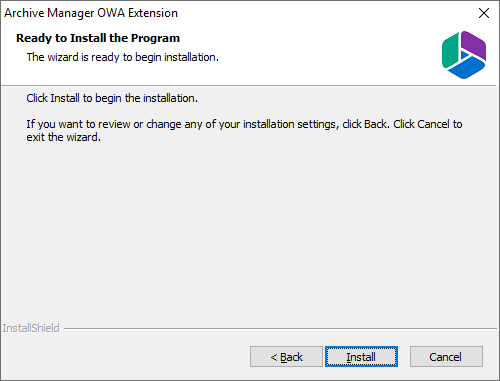Click the hexagonal product logo
Screen dimensions: 500x381
[x=464, y=55]
